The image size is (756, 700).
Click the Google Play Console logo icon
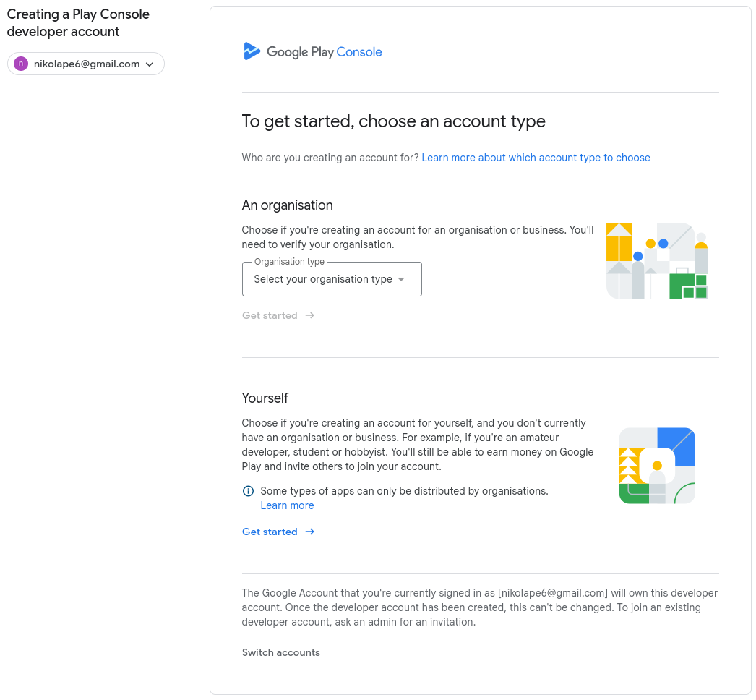pyautogui.click(x=252, y=51)
